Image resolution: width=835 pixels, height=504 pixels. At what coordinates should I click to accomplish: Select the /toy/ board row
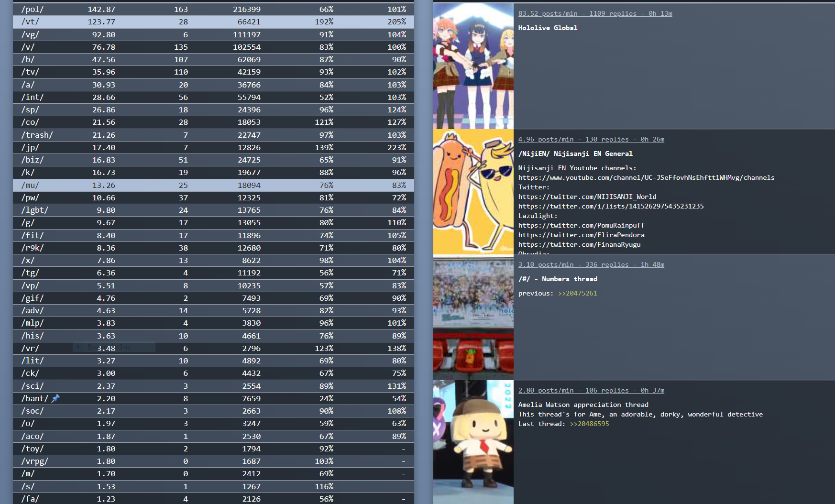pyautogui.click(x=213, y=449)
